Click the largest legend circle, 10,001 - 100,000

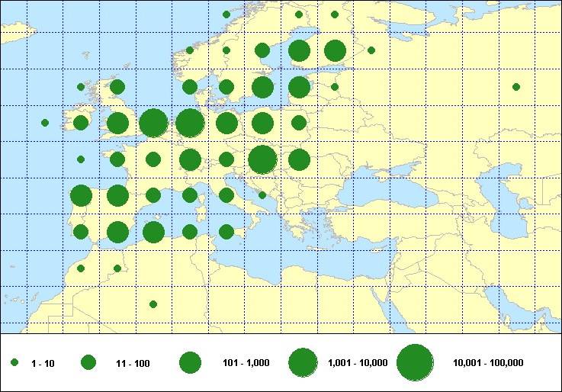pos(415,363)
